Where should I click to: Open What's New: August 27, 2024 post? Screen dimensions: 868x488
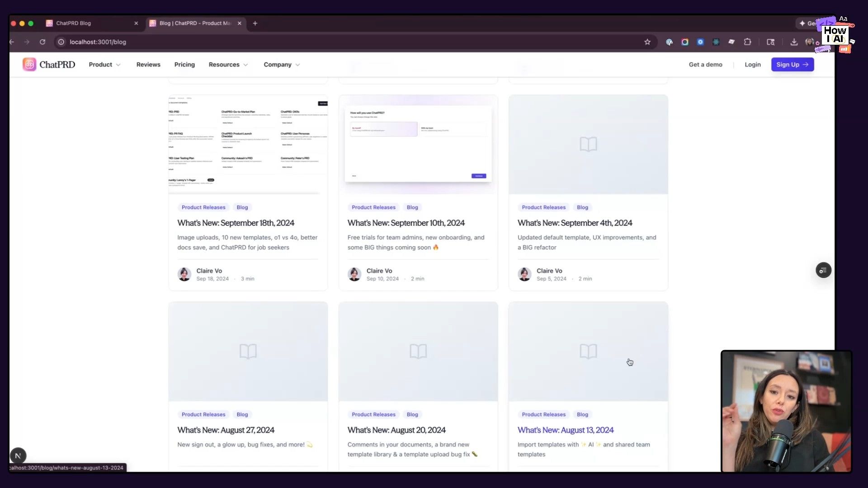pyautogui.click(x=226, y=430)
